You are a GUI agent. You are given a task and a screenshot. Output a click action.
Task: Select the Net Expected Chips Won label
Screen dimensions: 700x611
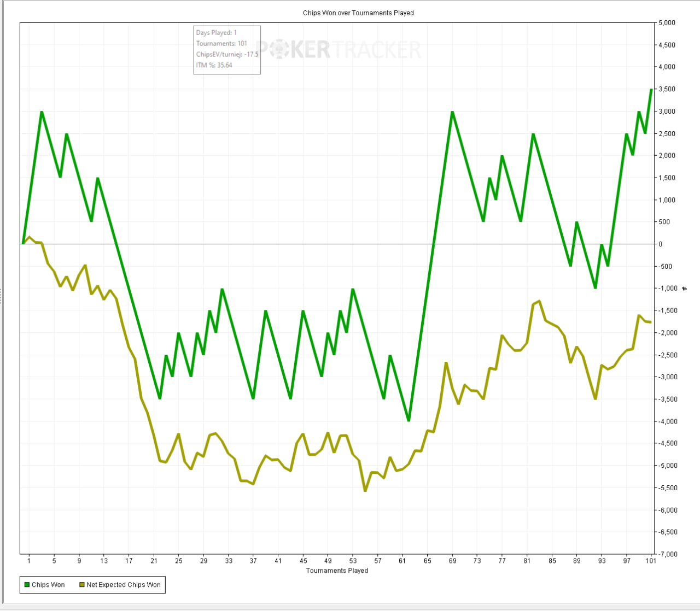click(124, 585)
